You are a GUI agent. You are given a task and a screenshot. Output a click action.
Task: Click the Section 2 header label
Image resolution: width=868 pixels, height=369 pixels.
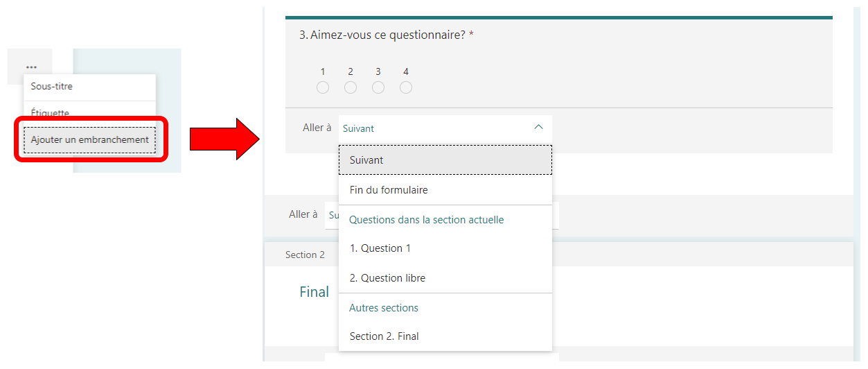305,255
